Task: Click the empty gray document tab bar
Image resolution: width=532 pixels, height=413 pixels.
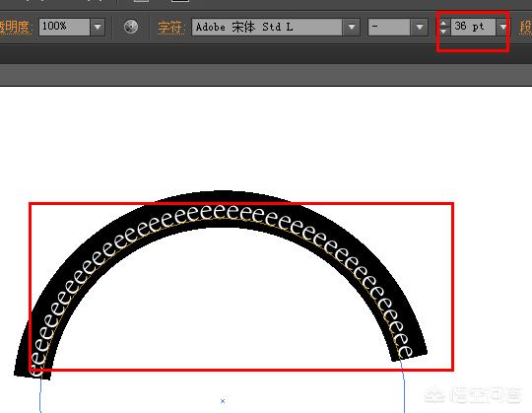Action: coord(266,75)
